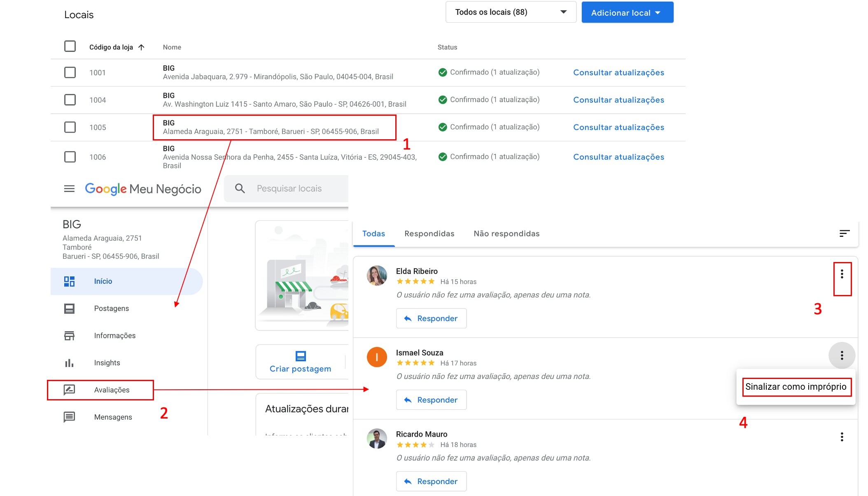Viewport: 868px width, 496px height.
Task: Click the storefront illustration card
Action: click(302, 276)
